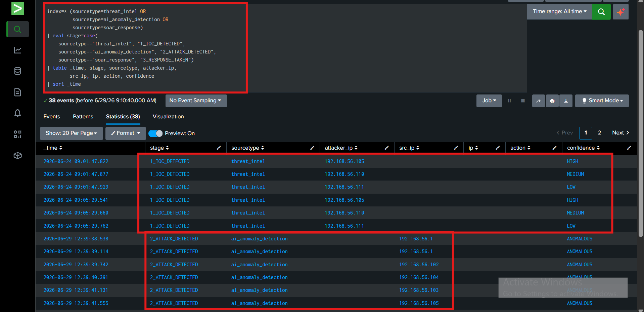Stop the search job
644x312 pixels.
(523, 101)
